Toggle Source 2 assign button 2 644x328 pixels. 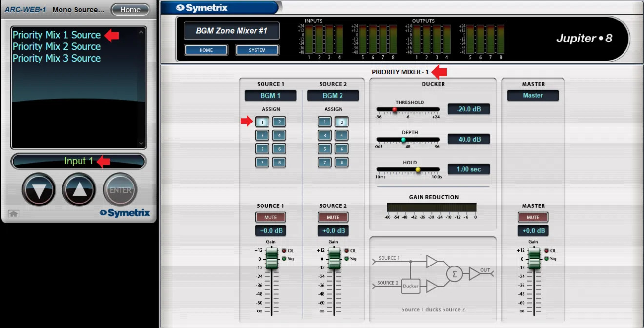[342, 122]
